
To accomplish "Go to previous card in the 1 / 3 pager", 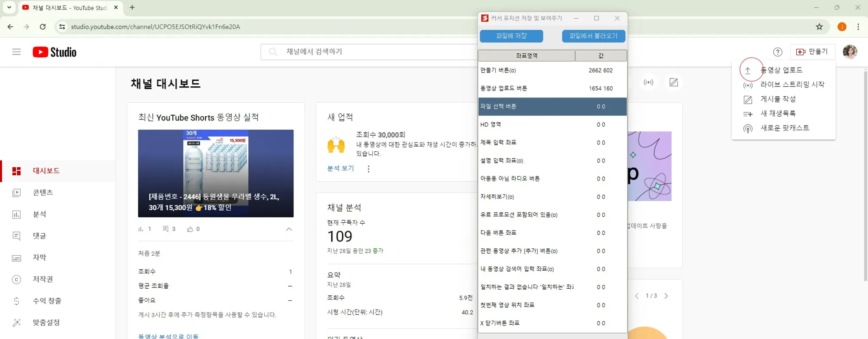I will 637,296.
